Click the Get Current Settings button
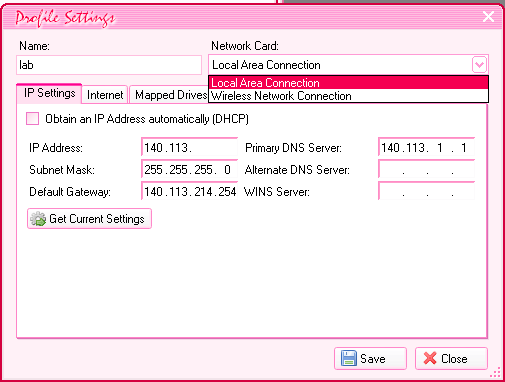The height and width of the screenshot is (382, 505). click(x=89, y=219)
